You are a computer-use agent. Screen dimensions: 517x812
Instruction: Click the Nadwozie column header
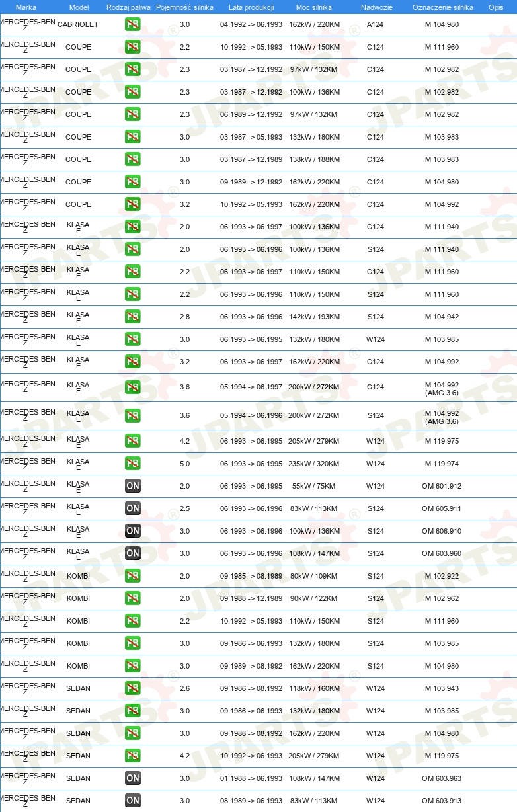point(376,7)
